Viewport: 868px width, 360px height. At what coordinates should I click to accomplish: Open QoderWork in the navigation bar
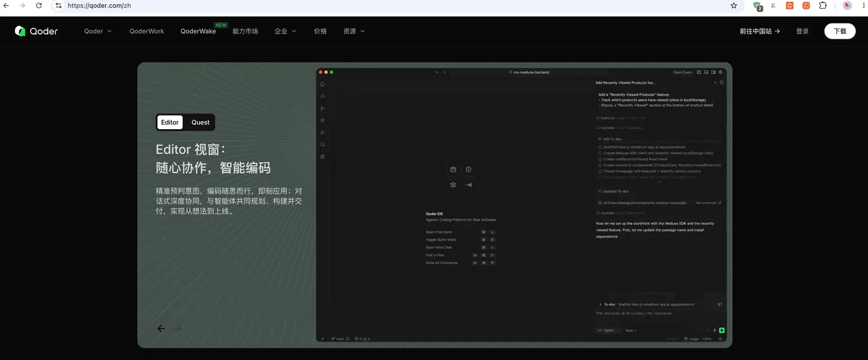(x=147, y=31)
